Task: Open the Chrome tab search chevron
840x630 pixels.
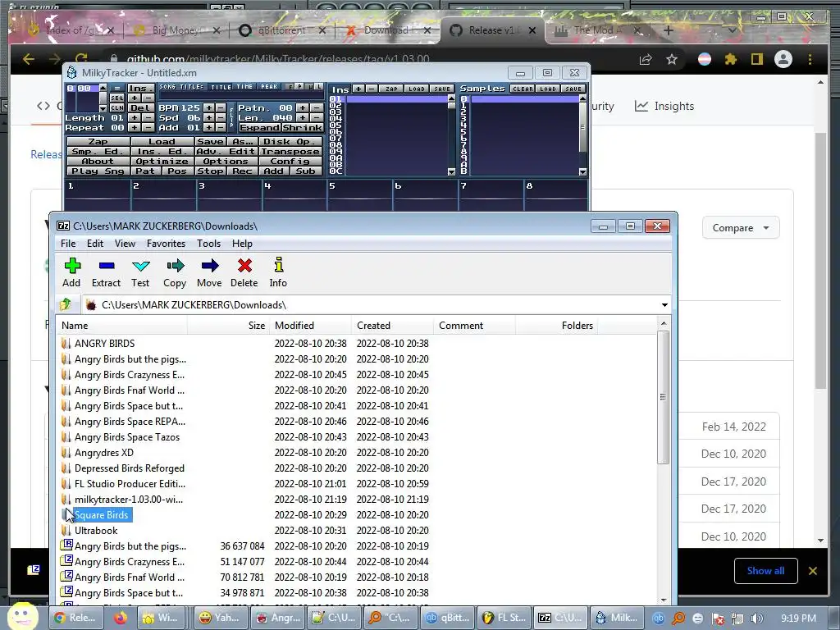Action: [x=732, y=30]
